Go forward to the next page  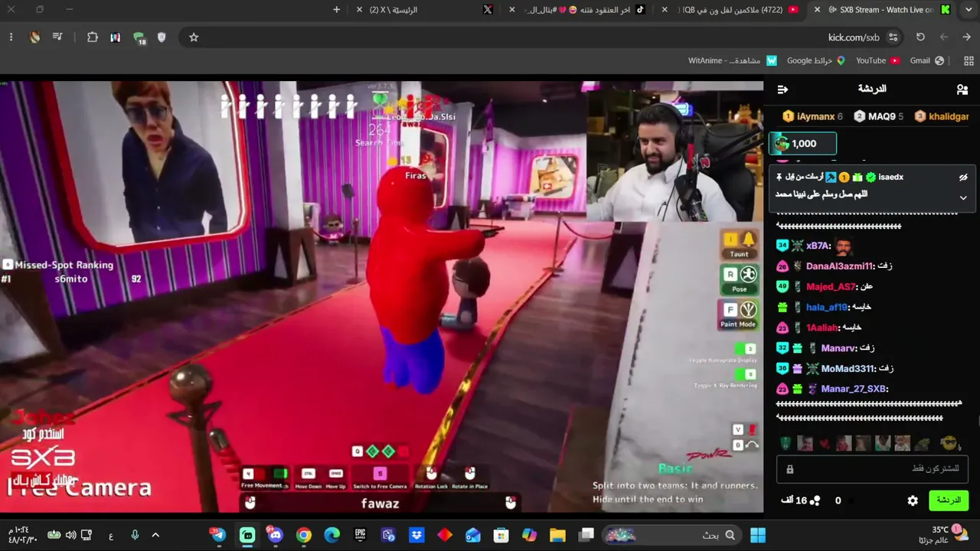tap(944, 37)
